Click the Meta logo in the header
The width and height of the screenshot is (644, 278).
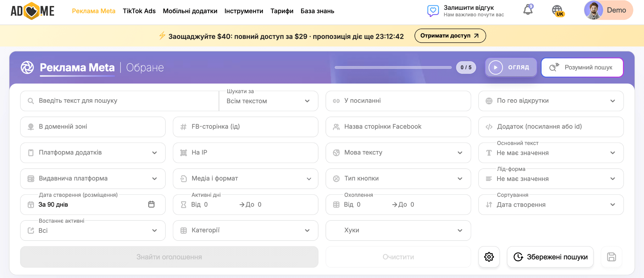pyautogui.click(x=27, y=67)
